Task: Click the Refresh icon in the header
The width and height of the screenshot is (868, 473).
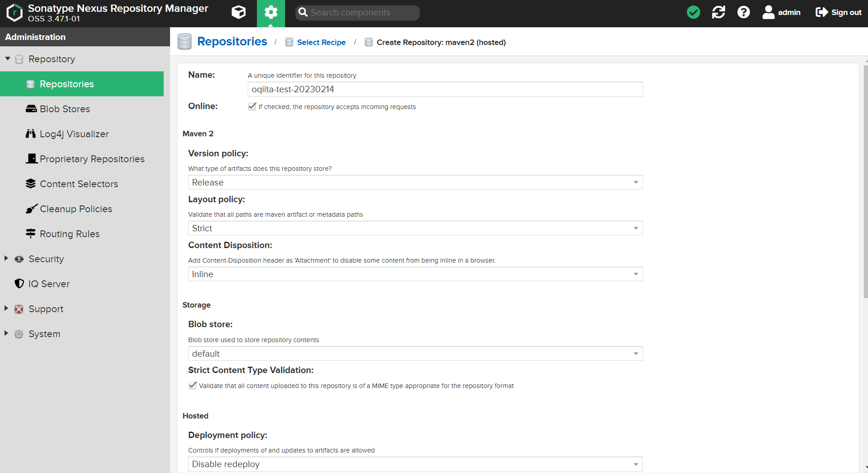Action: point(718,12)
